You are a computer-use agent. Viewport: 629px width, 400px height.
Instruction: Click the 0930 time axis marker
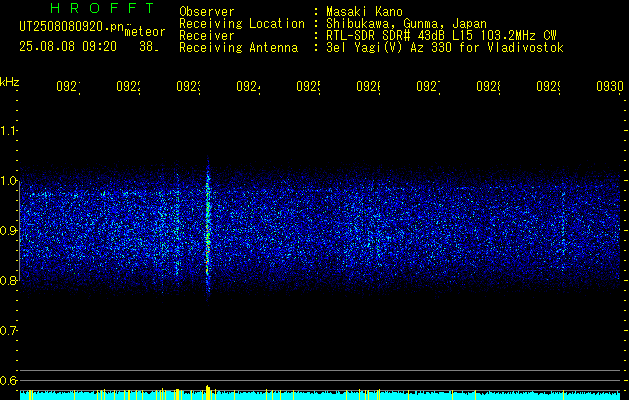[x=610, y=87]
